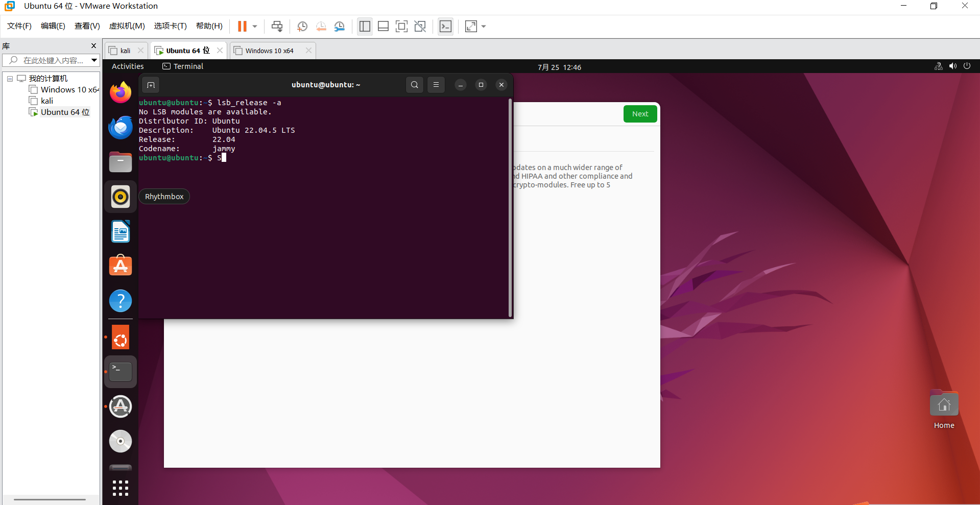The image size is (980, 505).
Task: Click the date and time 7月 25 12:46
Action: pyautogui.click(x=559, y=67)
